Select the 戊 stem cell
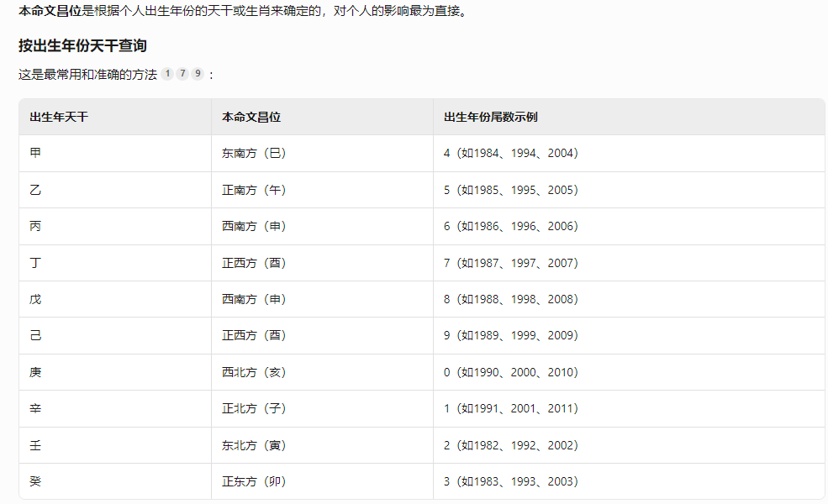 tap(35, 300)
